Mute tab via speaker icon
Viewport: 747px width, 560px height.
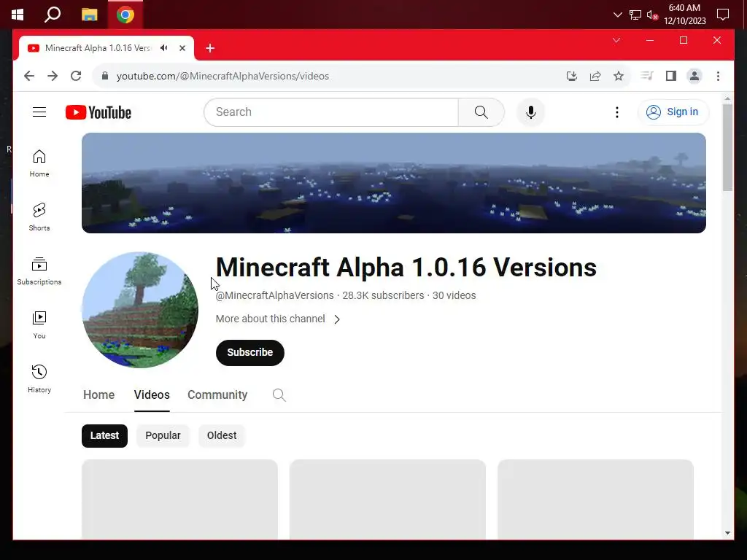coord(164,47)
